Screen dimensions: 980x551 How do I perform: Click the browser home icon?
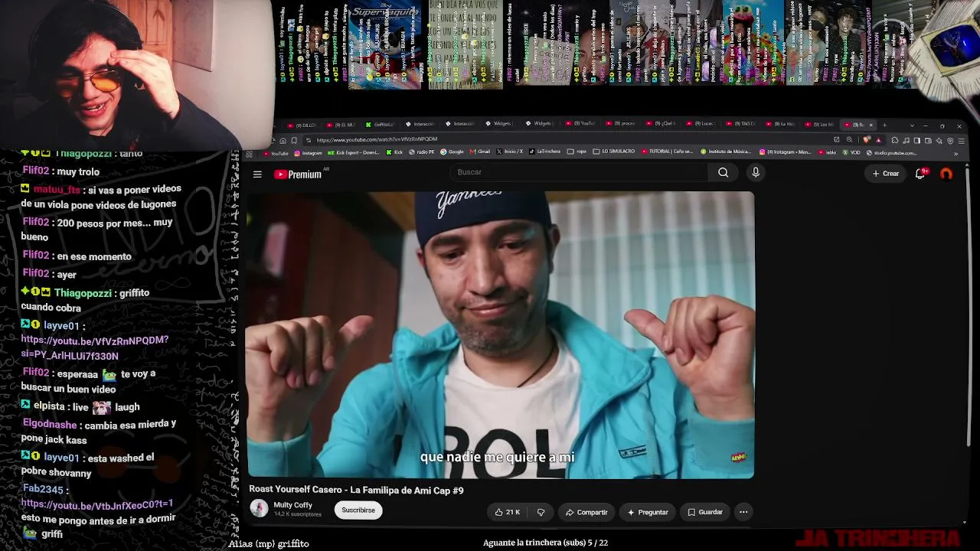coord(283,140)
